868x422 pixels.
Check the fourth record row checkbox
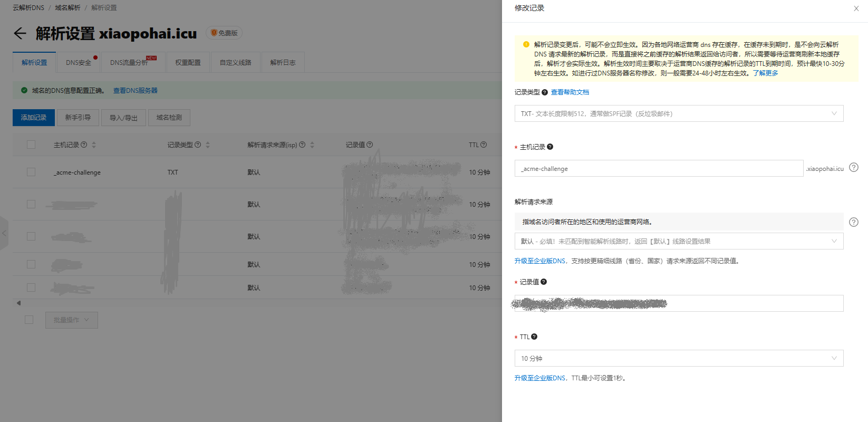[31, 264]
